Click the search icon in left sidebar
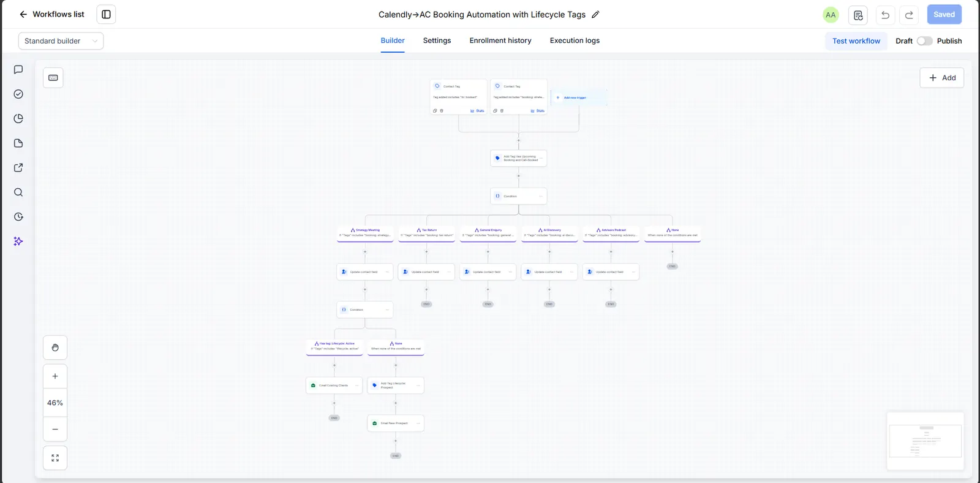Screen dimensions: 980x483 point(18,192)
